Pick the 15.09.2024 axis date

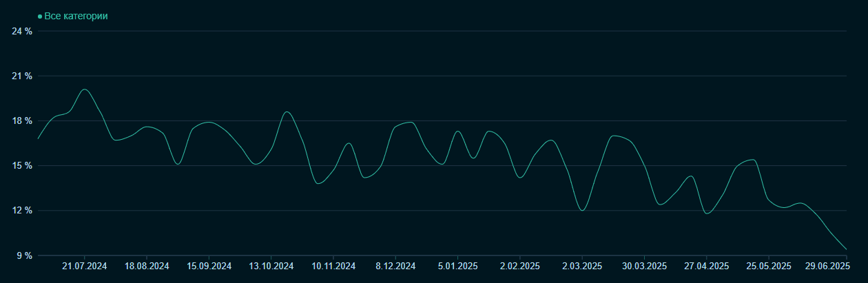(209, 266)
